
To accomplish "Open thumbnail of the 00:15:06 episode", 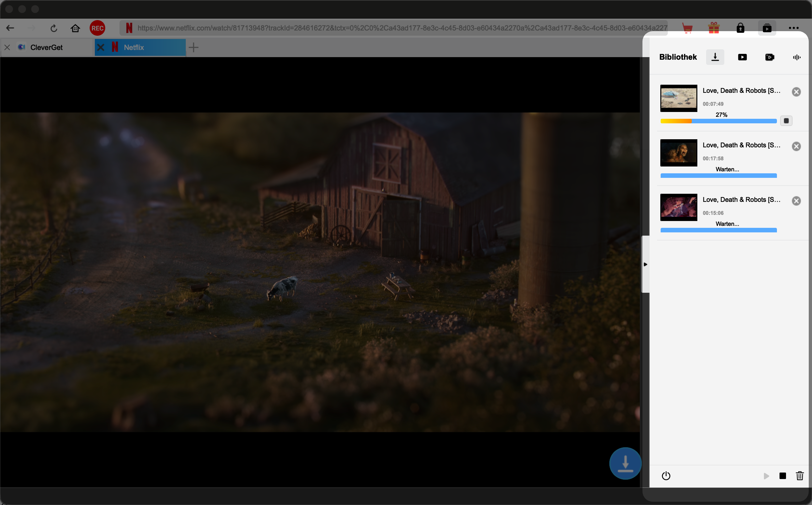I will coord(679,207).
